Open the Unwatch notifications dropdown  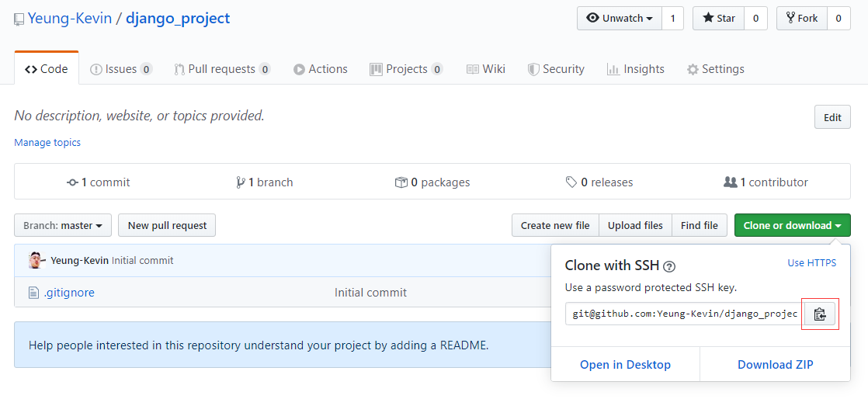pyautogui.click(x=620, y=18)
